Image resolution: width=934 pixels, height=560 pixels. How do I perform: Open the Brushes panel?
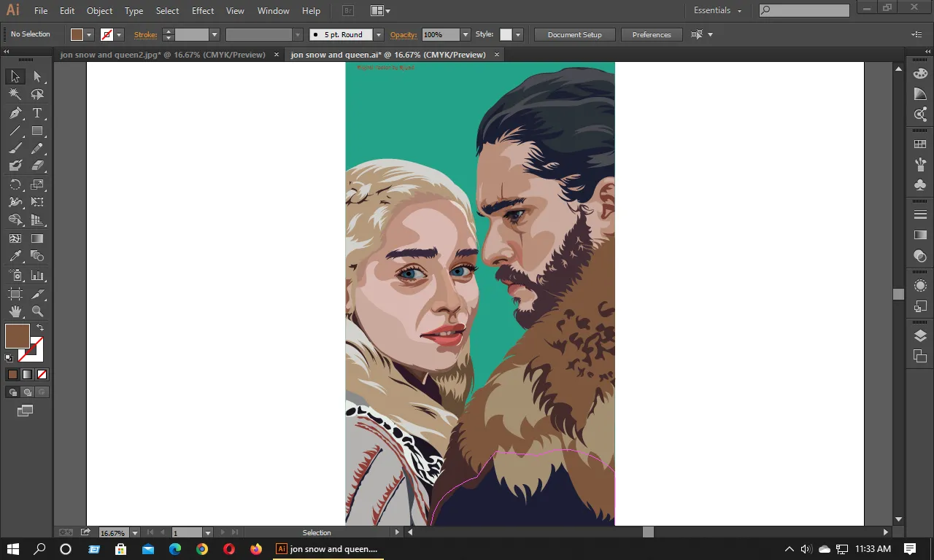pyautogui.click(x=920, y=165)
